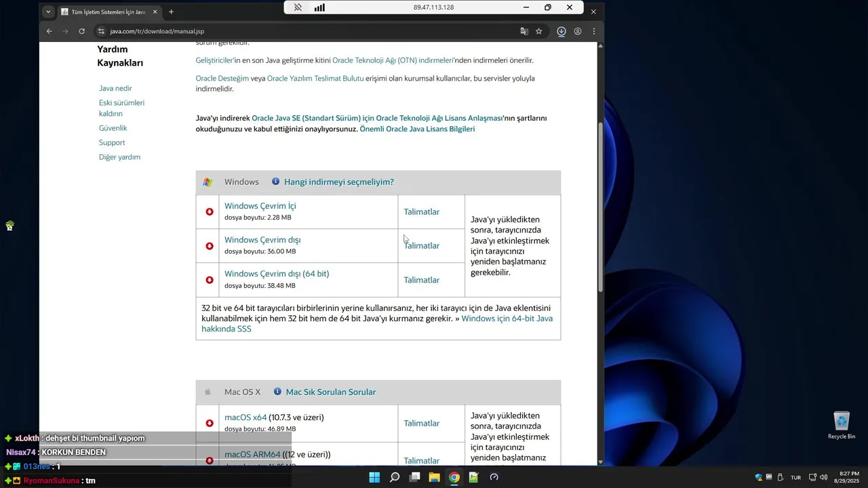Screen dimensions: 868x488
Task: Click the red download icon for Windows Çevrim İçi
Action: pos(210,211)
